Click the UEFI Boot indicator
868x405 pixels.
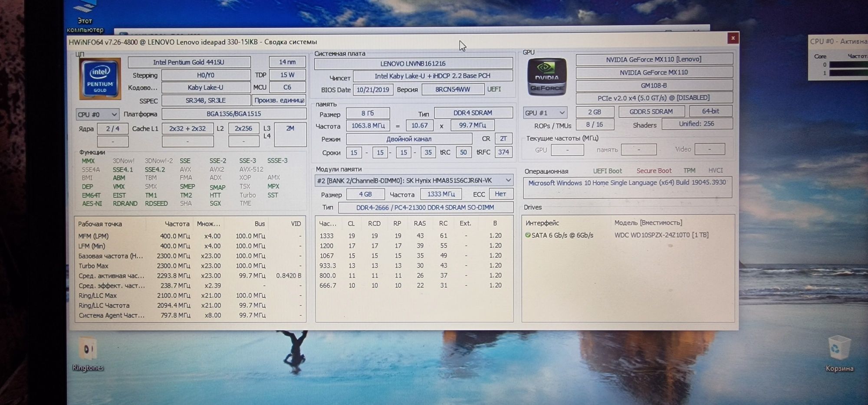608,171
